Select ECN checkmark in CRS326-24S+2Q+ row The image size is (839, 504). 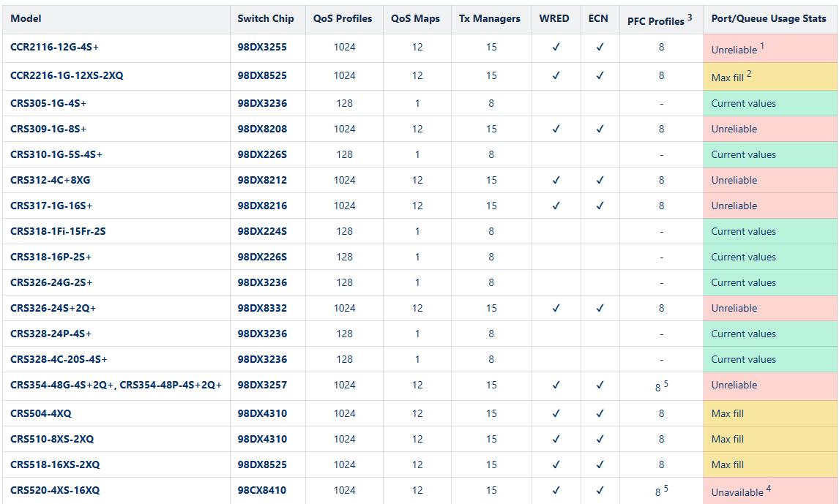click(600, 308)
